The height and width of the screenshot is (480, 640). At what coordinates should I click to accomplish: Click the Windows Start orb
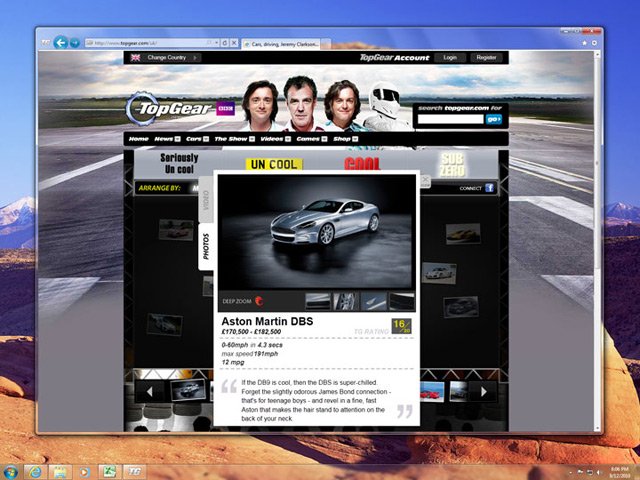pyautogui.click(x=10, y=472)
